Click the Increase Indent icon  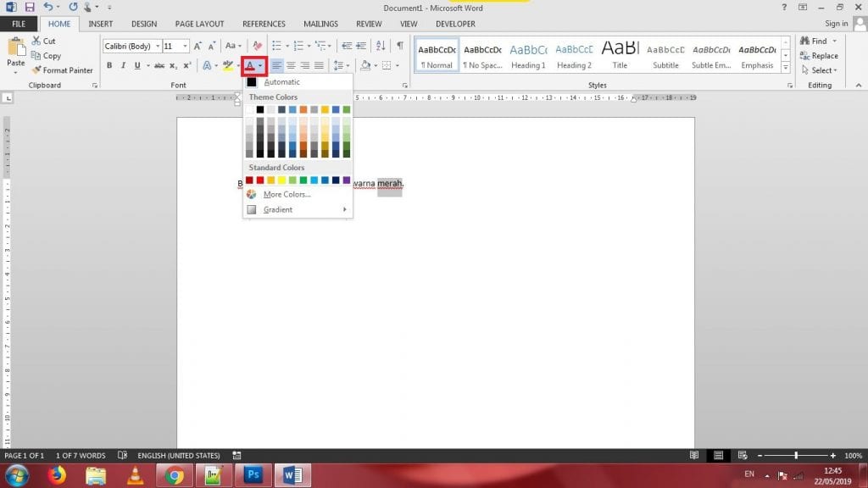(362, 46)
